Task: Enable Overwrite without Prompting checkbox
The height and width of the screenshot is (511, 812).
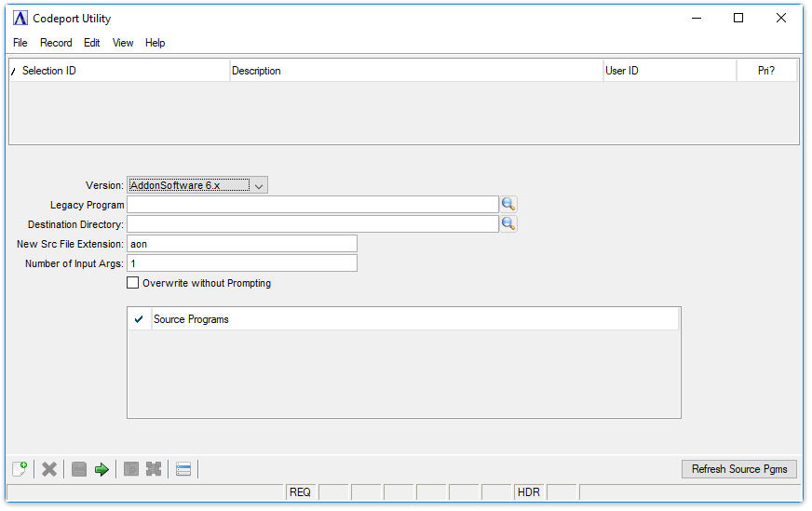Action: tap(133, 283)
